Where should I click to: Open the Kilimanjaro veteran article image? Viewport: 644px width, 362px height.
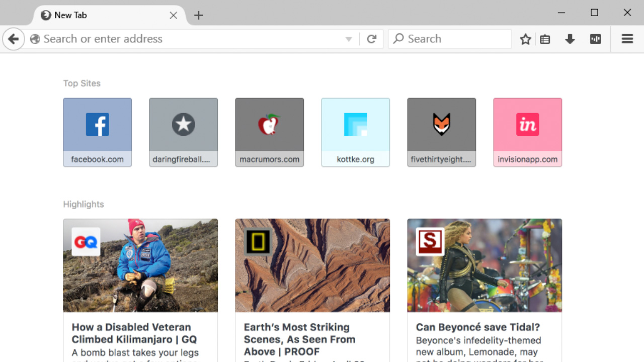[140, 265]
